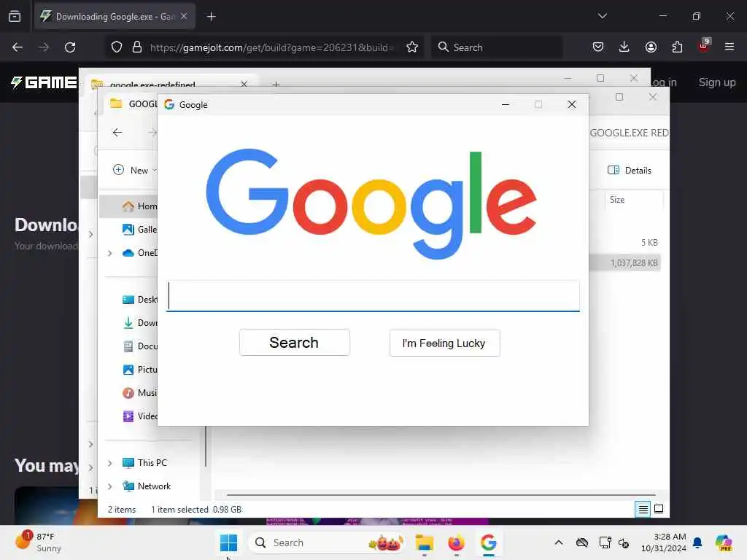Open the Windows Start menu
747x560 pixels.
pyautogui.click(x=228, y=542)
